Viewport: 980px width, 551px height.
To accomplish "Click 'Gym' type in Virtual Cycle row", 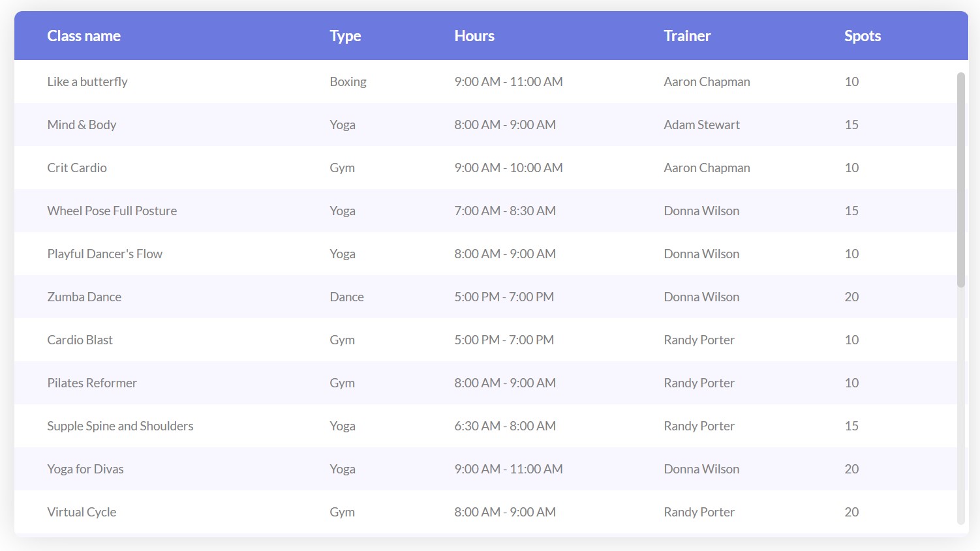I will click(x=342, y=512).
